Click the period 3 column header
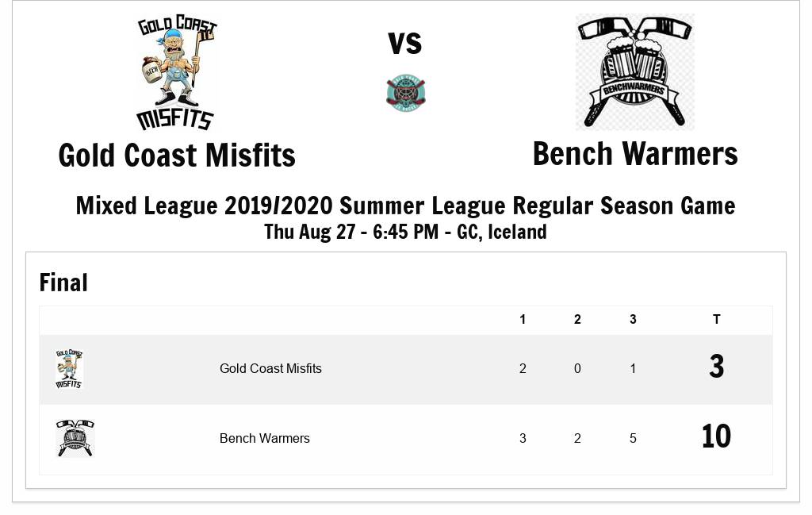Viewport: 812px width, 515px height. pos(633,320)
